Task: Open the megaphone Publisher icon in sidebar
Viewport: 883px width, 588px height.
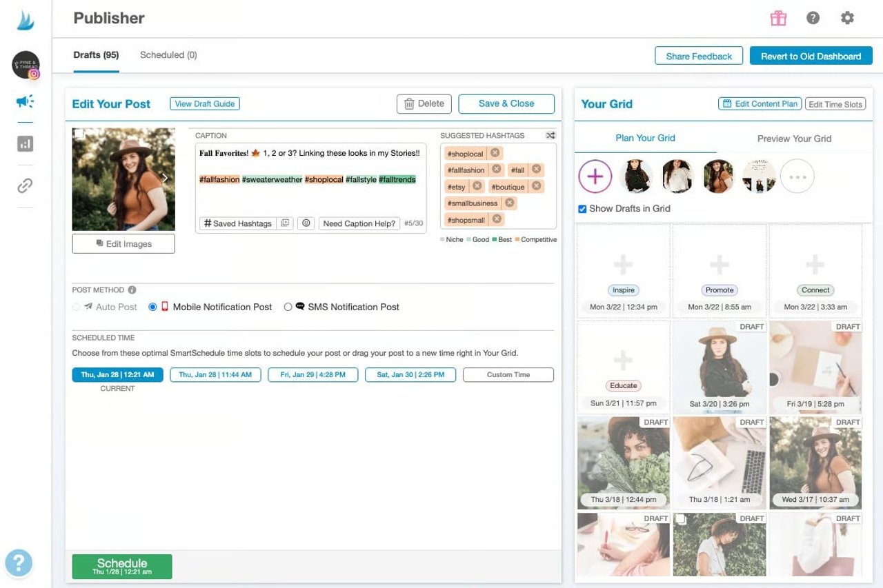Action: 25,102
